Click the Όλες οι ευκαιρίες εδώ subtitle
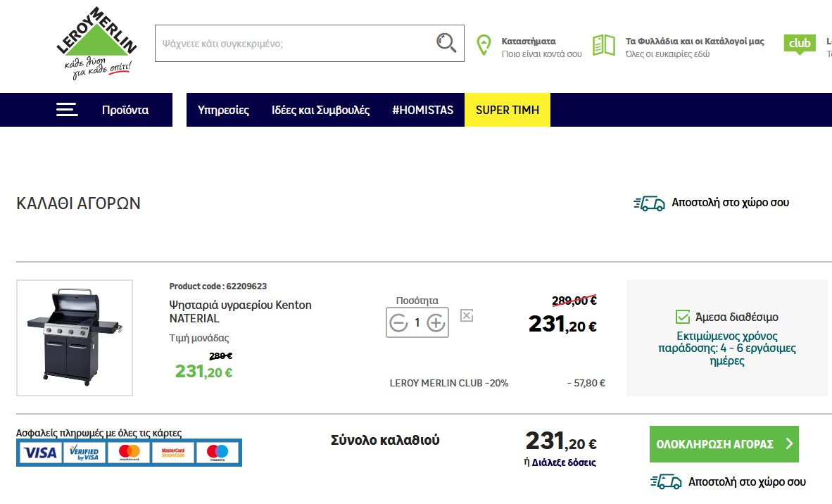Screen dimensions: 832x504 [667, 54]
